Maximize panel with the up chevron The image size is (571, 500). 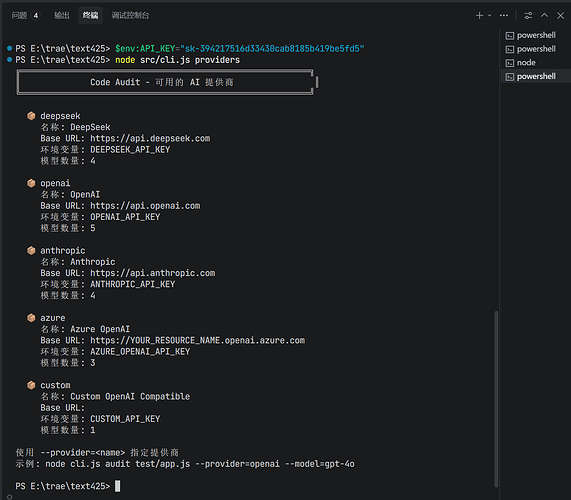pos(544,15)
